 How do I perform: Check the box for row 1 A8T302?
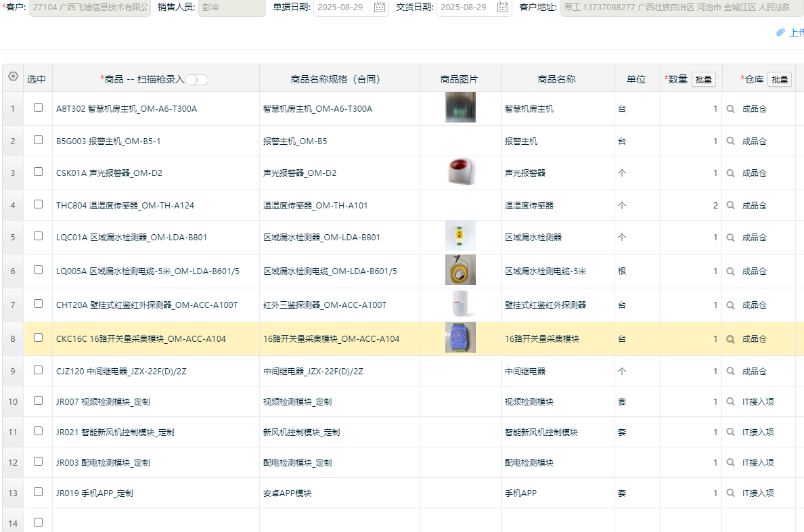pyautogui.click(x=38, y=107)
